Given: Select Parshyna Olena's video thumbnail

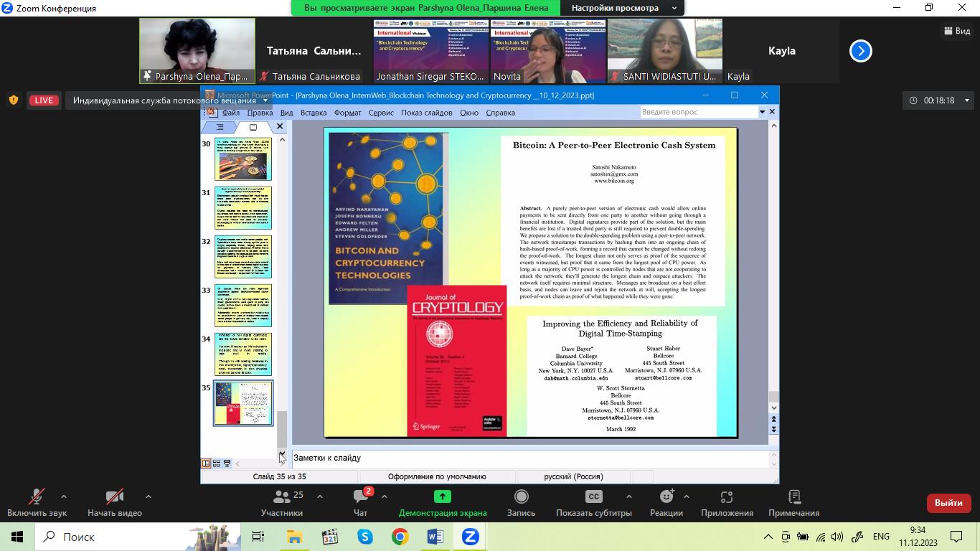Looking at the screenshot, I should [197, 51].
